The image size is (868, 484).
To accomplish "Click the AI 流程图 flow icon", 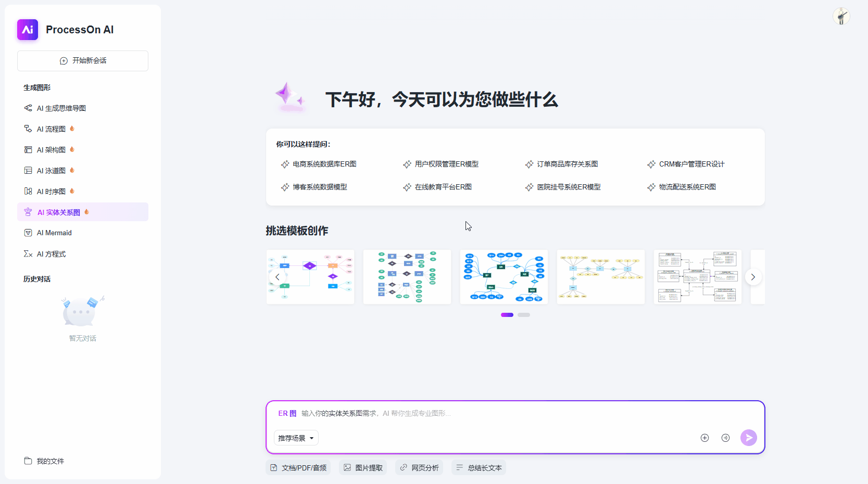I will [x=28, y=129].
